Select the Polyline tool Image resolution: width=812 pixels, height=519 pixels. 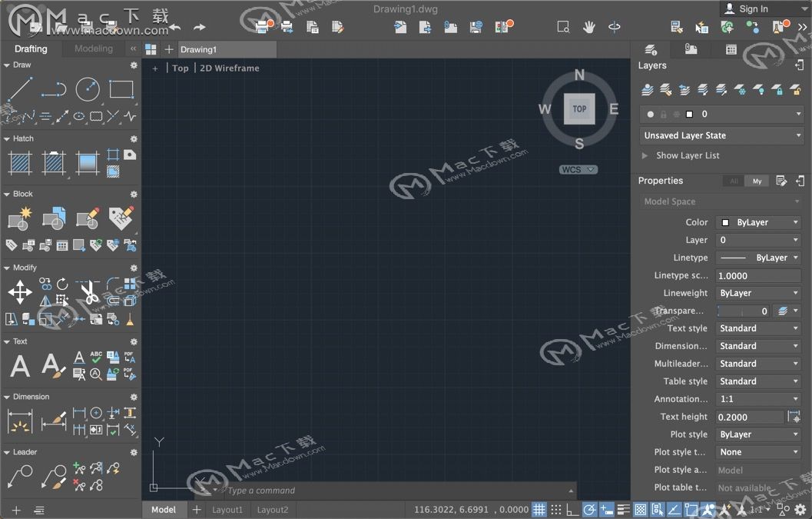point(54,89)
